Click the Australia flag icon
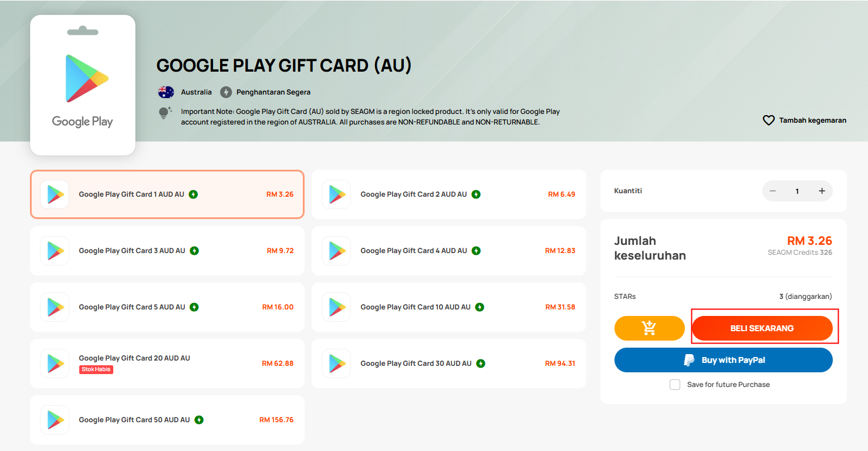Viewport: 868px width, 451px height. pos(166,92)
